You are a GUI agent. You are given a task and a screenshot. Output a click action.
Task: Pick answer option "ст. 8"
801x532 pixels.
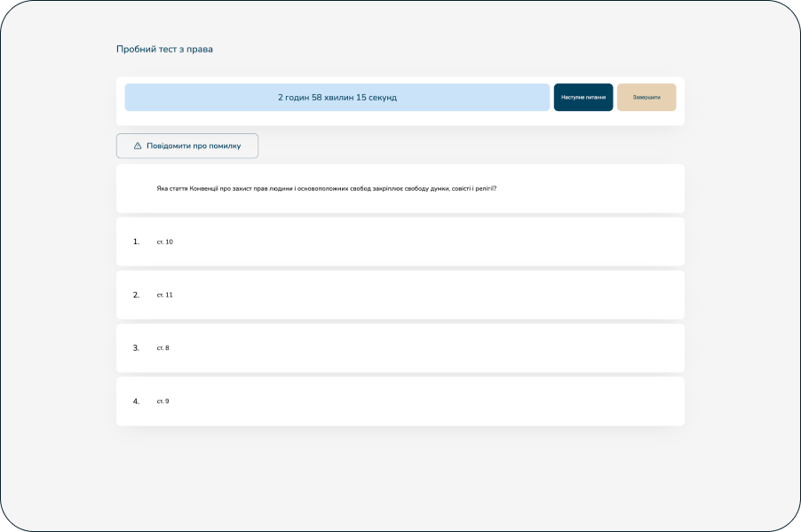click(163, 348)
